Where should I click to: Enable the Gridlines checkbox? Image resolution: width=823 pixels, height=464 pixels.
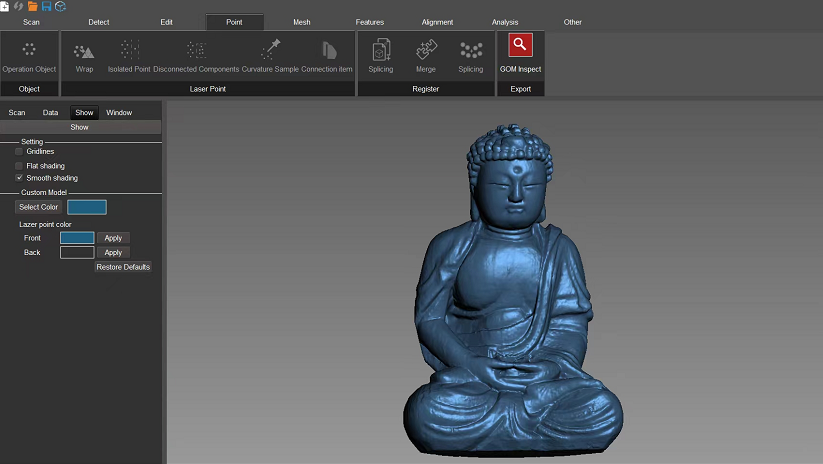[x=19, y=152]
